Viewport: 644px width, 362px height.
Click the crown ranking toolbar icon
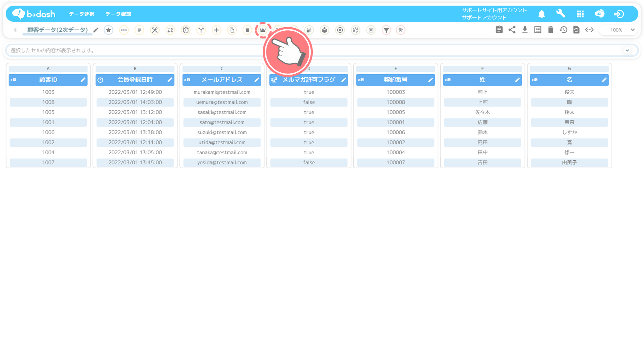point(263,30)
